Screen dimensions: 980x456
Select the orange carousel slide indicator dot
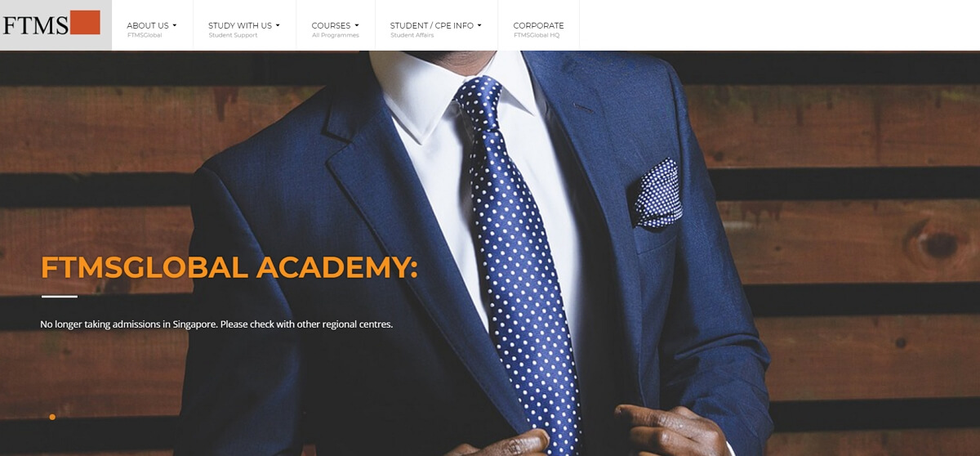[52, 417]
